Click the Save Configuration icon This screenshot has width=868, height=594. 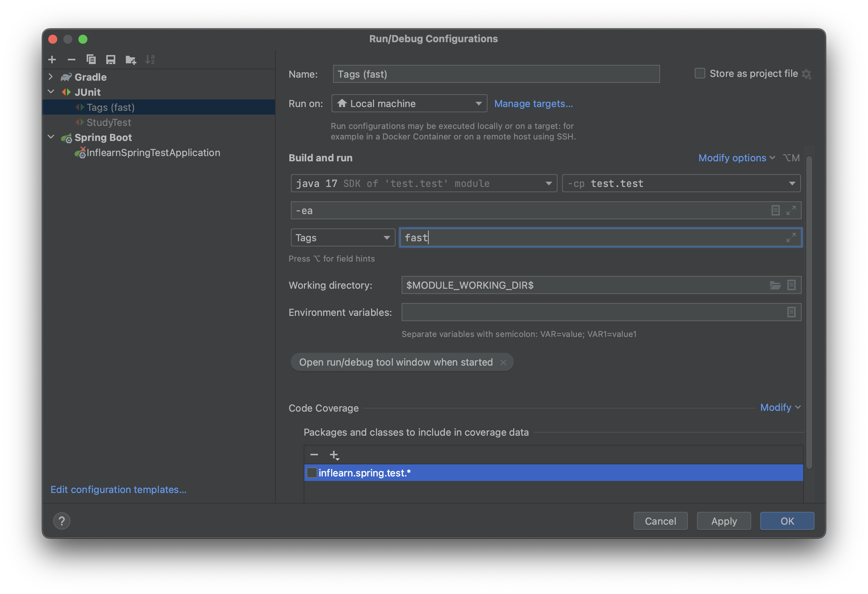click(x=111, y=60)
